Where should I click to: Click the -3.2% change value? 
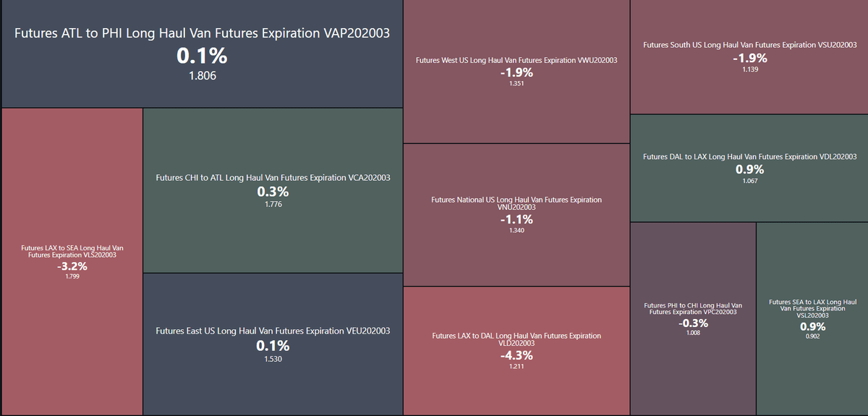72,266
